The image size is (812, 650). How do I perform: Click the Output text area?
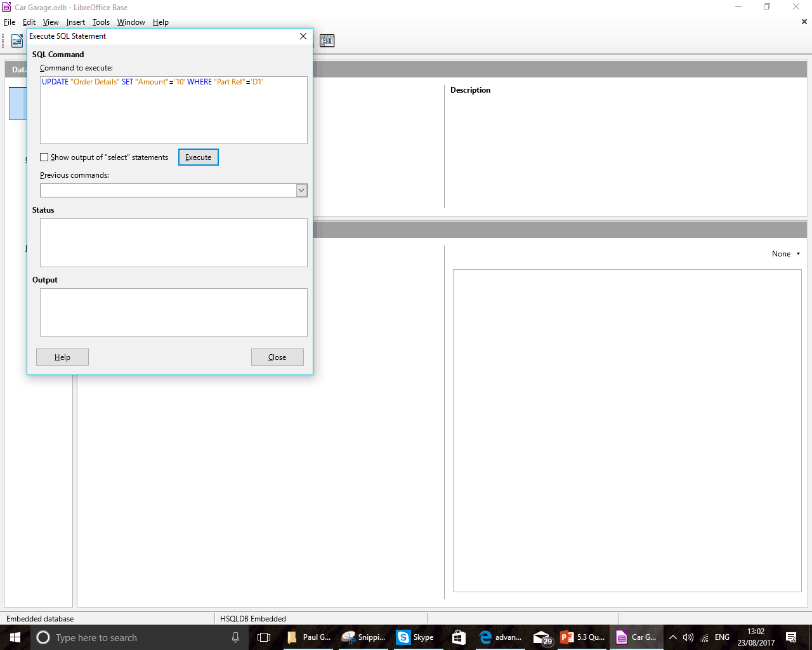tap(174, 312)
